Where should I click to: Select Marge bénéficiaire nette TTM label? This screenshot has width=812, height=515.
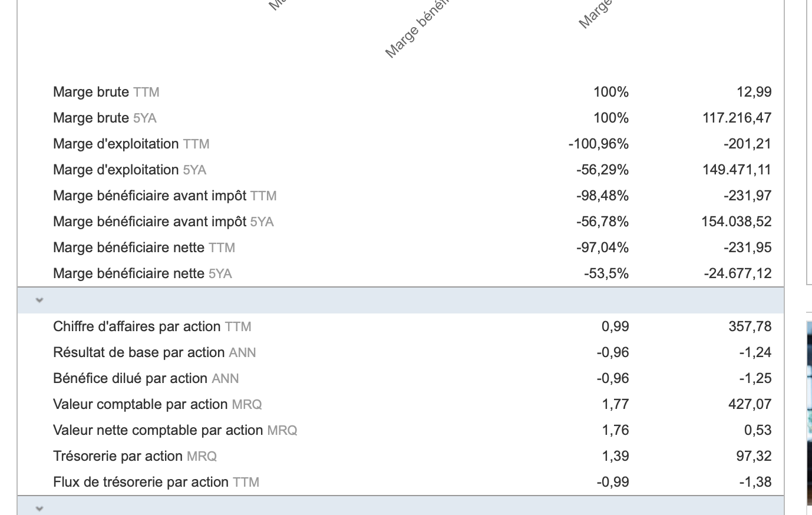(x=144, y=247)
